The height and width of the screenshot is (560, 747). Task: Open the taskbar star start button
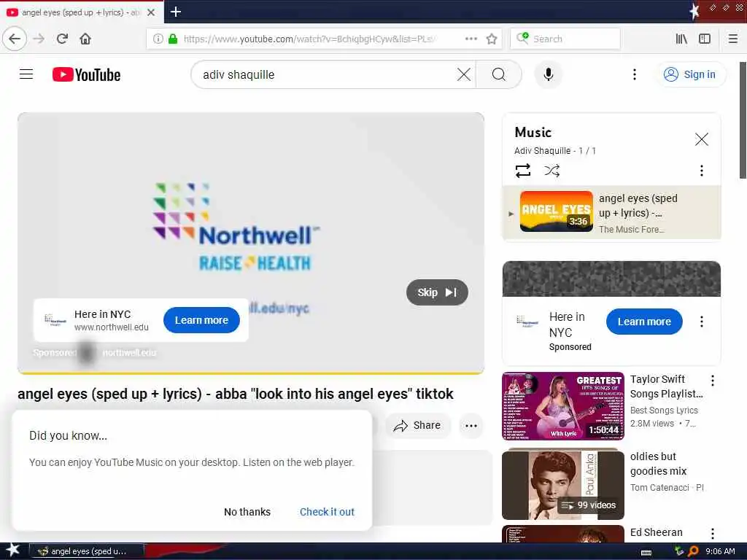(x=12, y=551)
